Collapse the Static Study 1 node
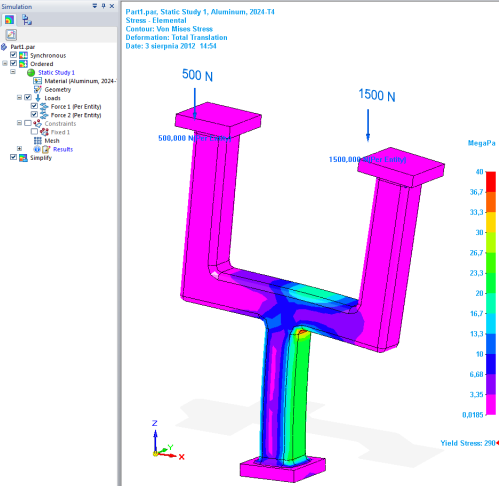The width and height of the screenshot is (499, 486). click(13, 72)
